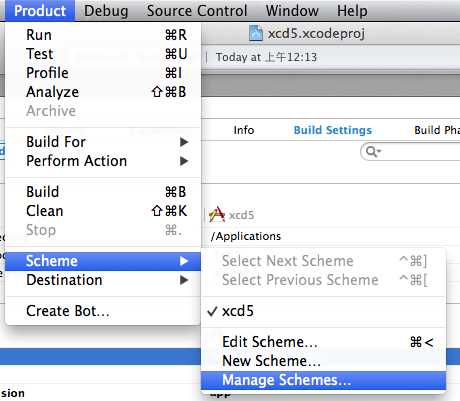
Task: Select Analyze from Product menu
Action: coord(103,92)
